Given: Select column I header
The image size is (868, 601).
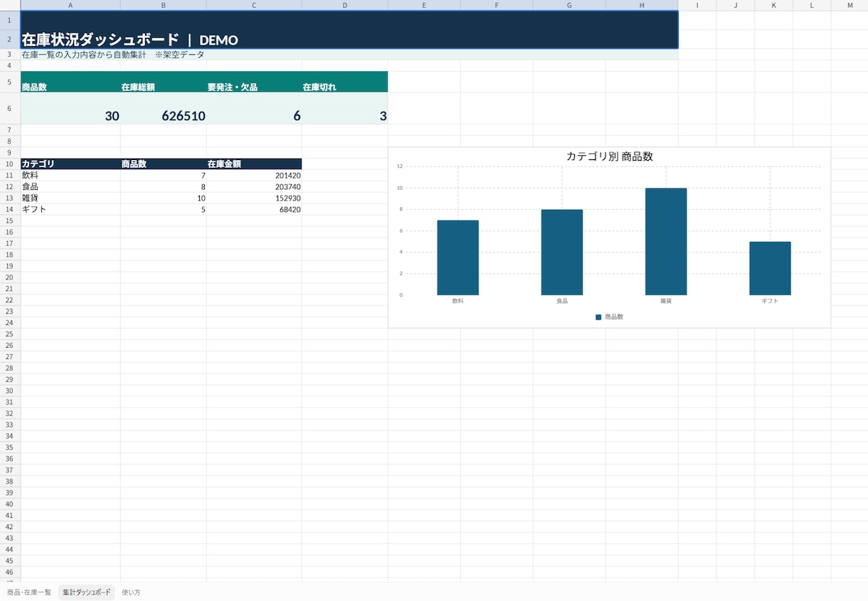Looking at the screenshot, I should click(x=697, y=5).
